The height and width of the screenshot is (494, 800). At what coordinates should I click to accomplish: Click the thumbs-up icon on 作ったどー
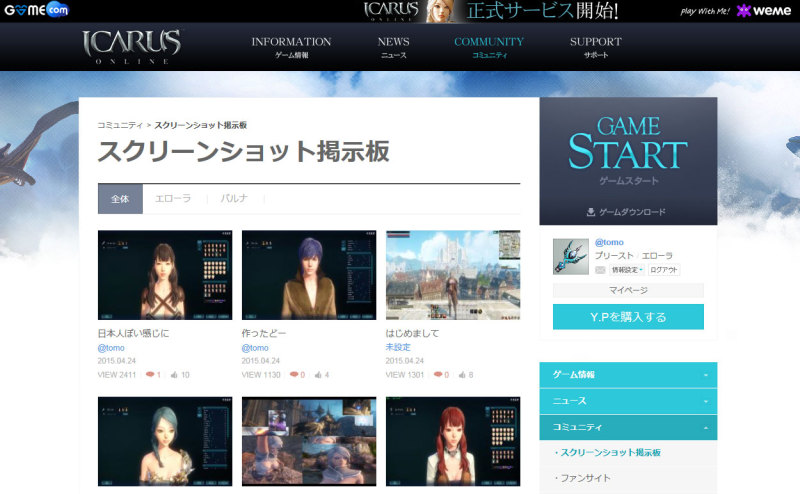pyautogui.click(x=318, y=375)
